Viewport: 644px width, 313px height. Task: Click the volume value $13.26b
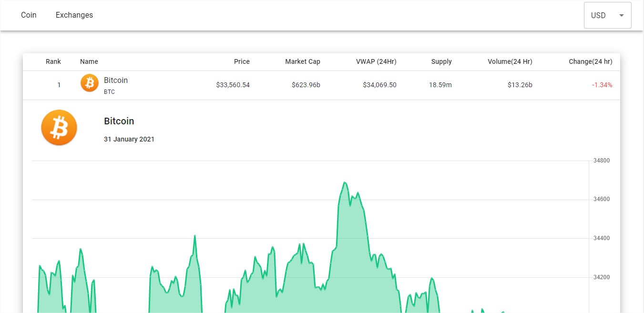click(520, 85)
